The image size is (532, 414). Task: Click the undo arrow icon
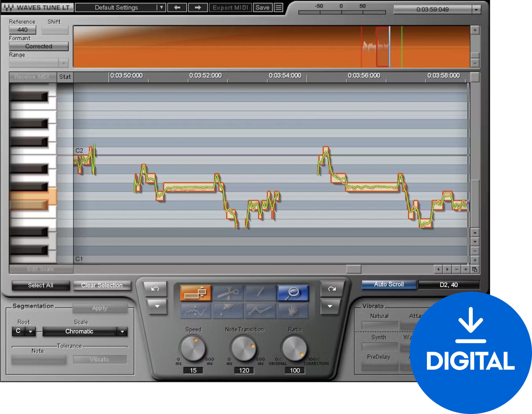pos(155,289)
